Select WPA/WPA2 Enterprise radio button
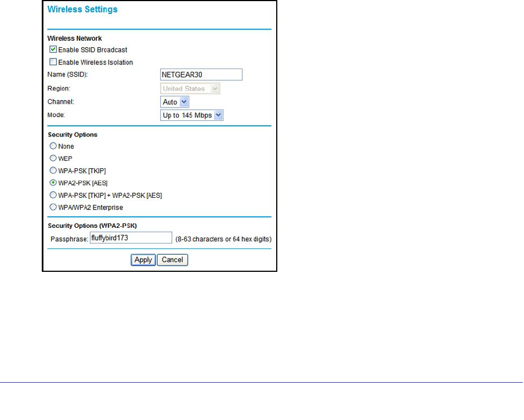 pos(53,207)
